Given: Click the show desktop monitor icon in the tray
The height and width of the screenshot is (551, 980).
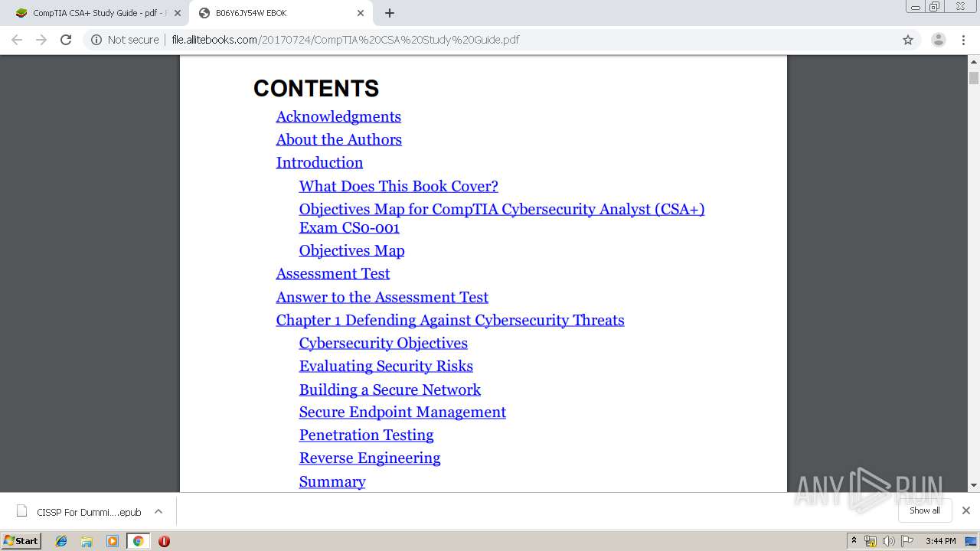Looking at the screenshot, I should [970, 541].
